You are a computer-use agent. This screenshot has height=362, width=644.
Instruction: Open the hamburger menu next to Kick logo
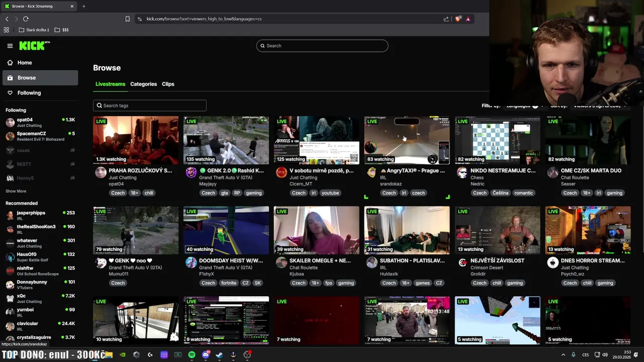point(10,46)
